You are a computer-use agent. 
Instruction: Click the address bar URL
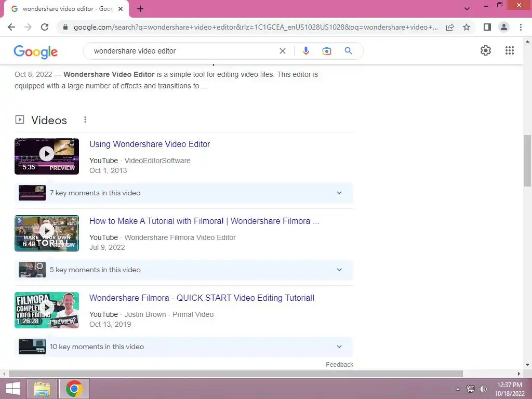(x=255, y=27)
